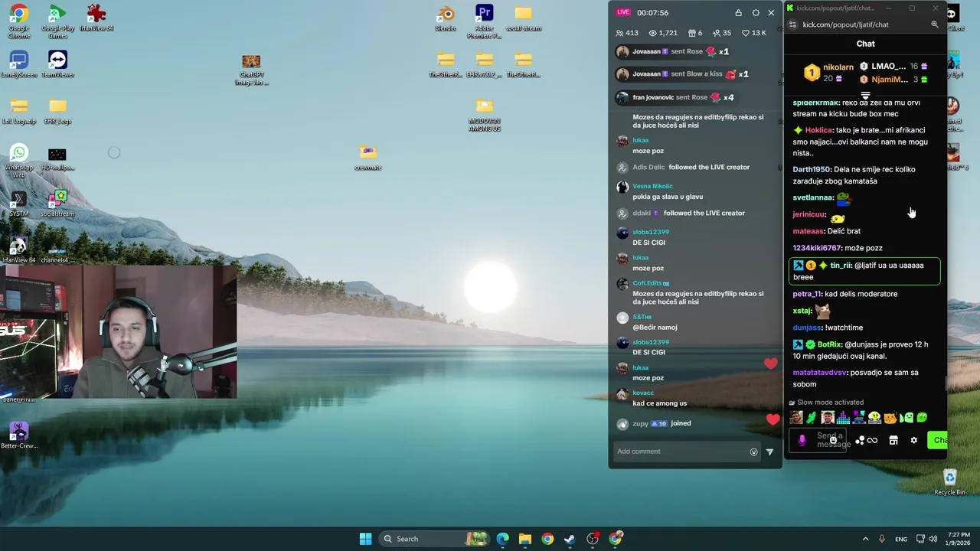
Task: Show viewers count 413 in LIVE panel
Action: tap(627, 33)
